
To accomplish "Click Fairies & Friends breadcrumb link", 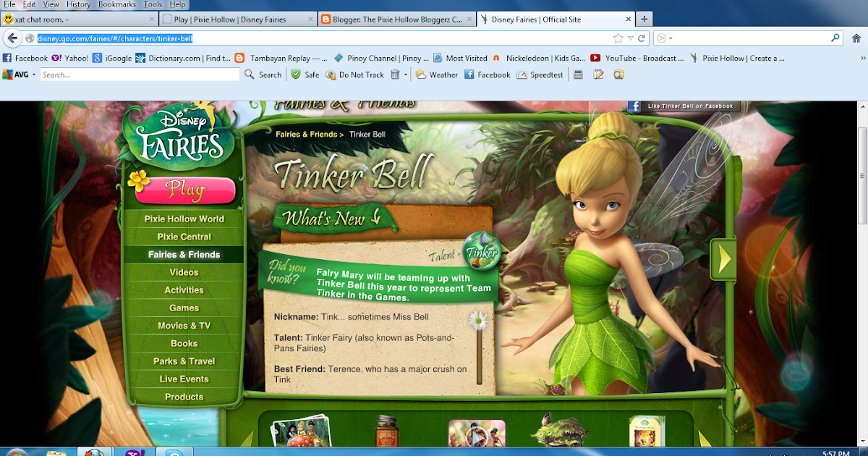I will [306, 134].
